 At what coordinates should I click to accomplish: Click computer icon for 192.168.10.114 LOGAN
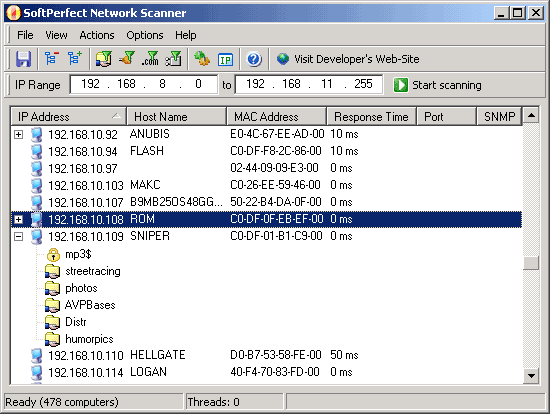tap(36, 372)
